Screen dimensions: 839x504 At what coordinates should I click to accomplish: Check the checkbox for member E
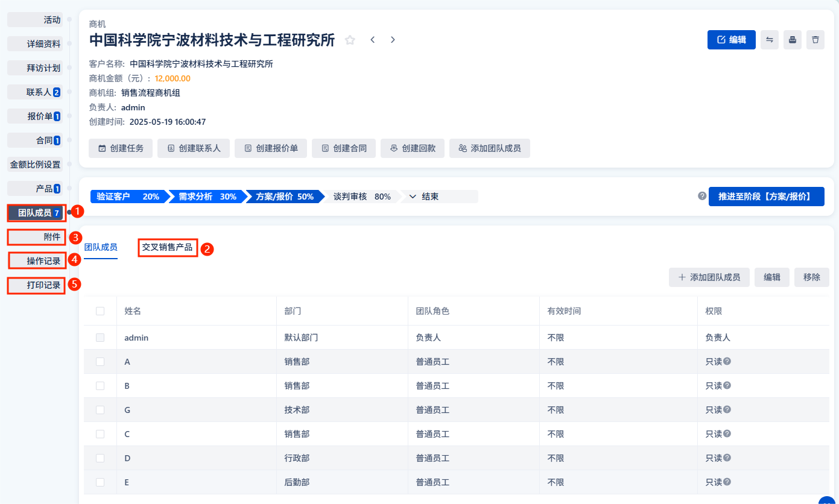click(x=100, y=482)
